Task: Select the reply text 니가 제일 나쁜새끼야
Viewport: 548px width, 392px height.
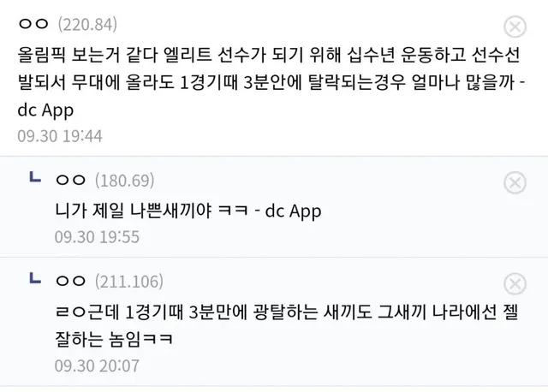Action: 134,211
